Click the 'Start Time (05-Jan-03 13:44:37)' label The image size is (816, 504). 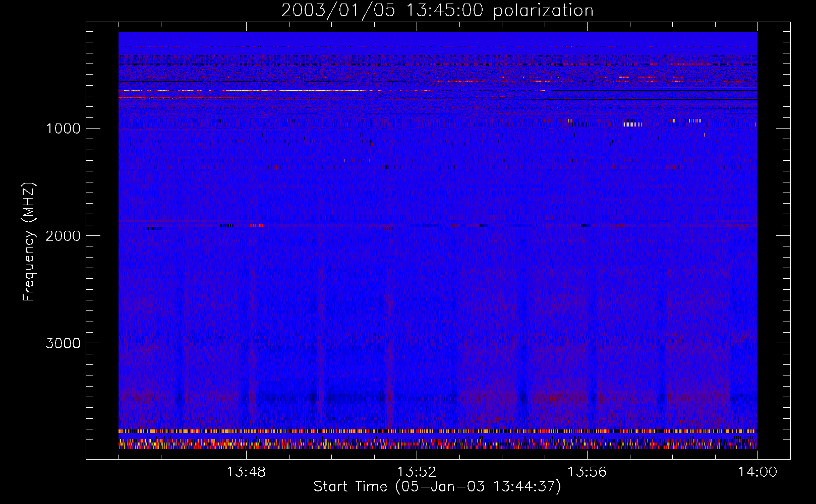coord(437,487)
